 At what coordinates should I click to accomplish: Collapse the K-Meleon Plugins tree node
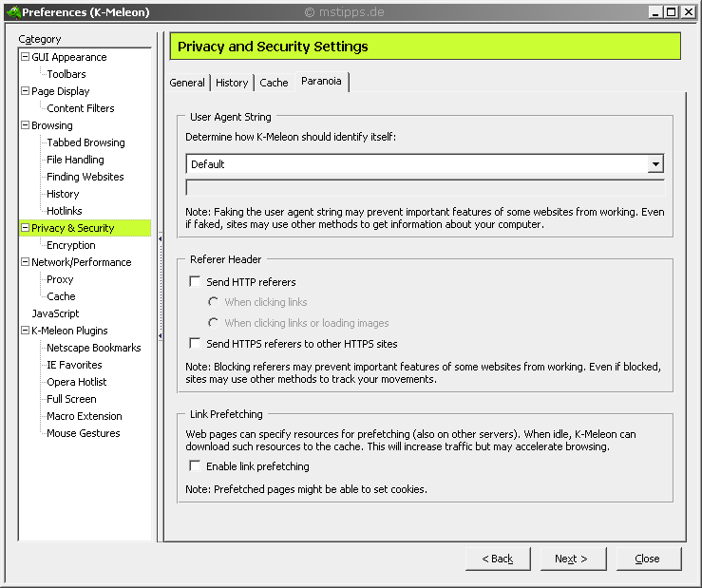pyautogui.click(x=25, y=331)
